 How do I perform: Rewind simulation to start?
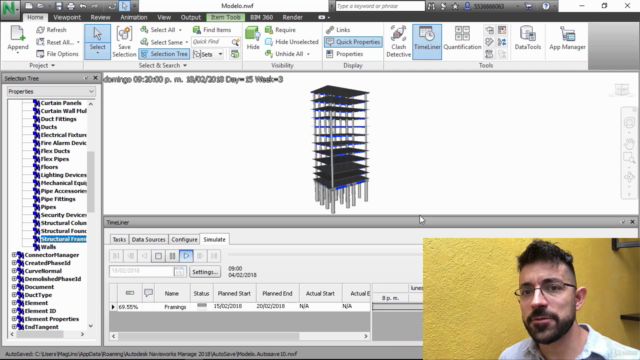pos(116,256)
